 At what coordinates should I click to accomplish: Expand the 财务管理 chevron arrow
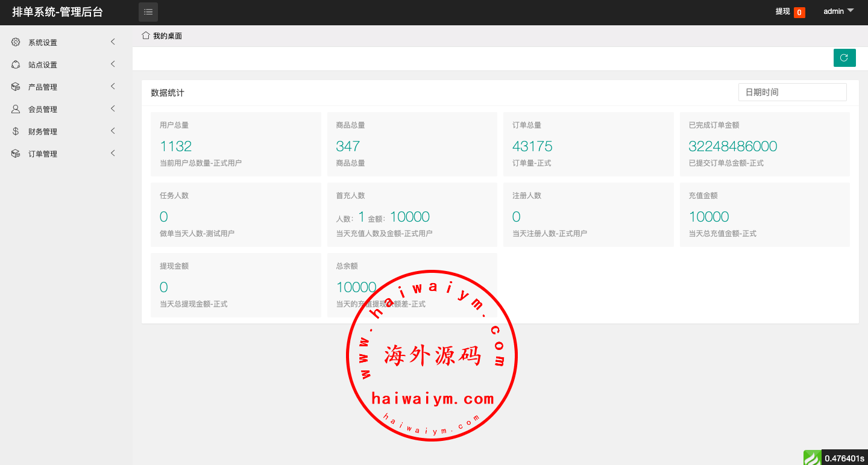click(x=113, y=131)
